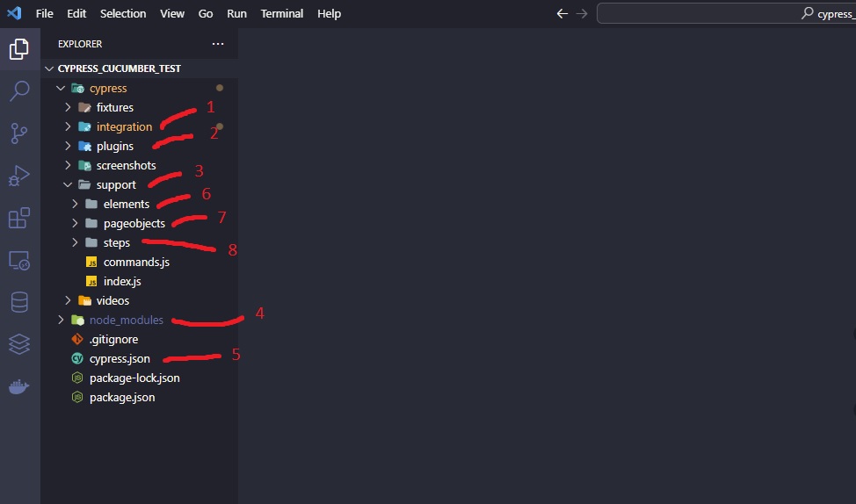Collapse the cypress folder chevron
The image size is (856, 504).
61,89
